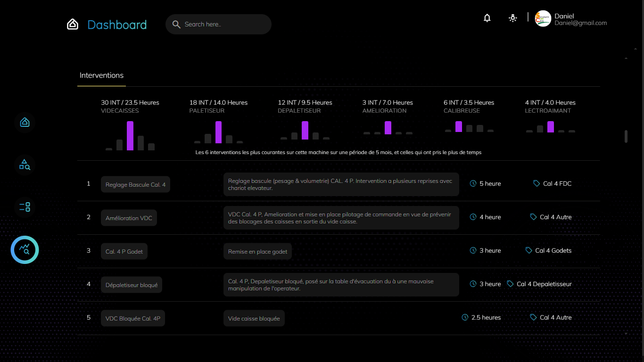
Task: Open the home page from sidebar
Action: tap(25, 123)
